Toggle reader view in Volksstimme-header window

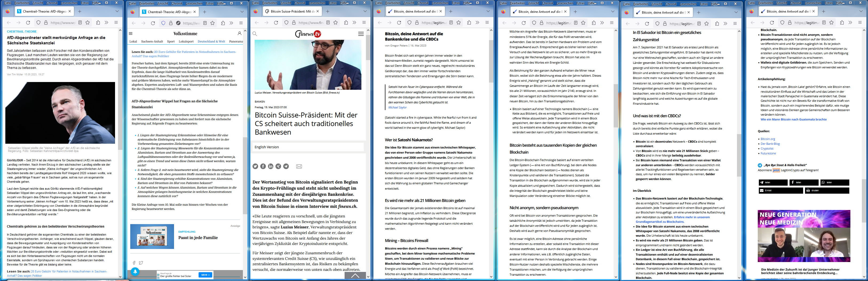pos(204,23)
